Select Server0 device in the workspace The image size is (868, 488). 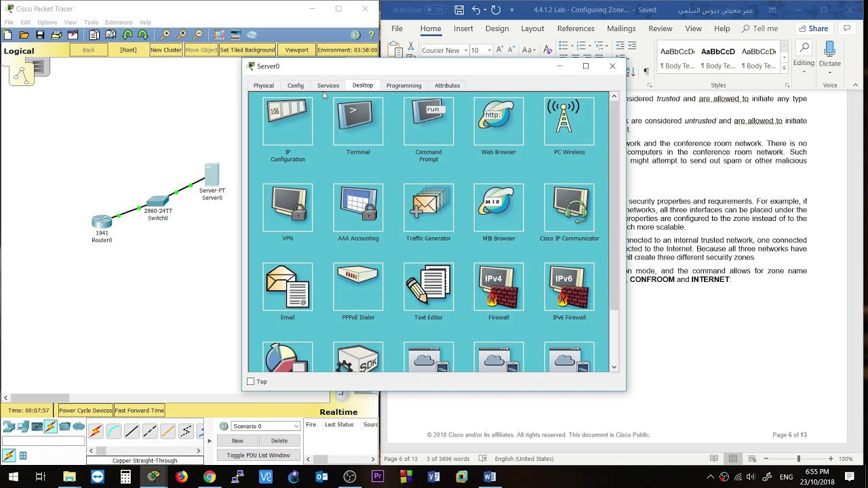click(212, 174)
